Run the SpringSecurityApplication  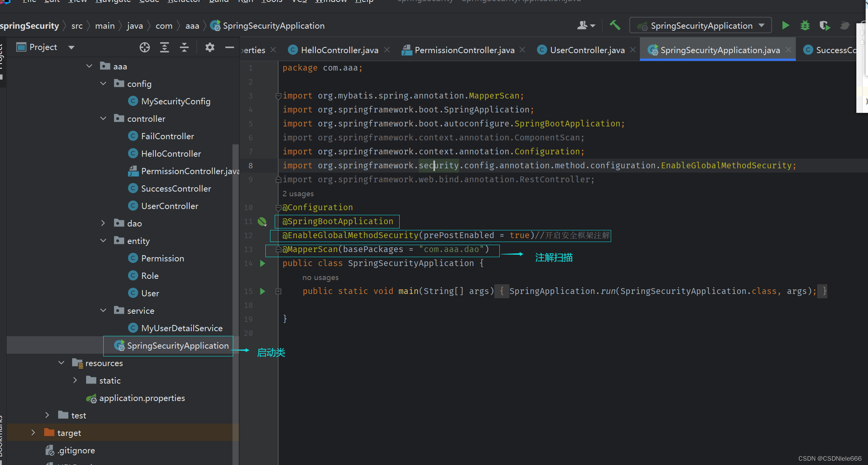pos(785,25)
